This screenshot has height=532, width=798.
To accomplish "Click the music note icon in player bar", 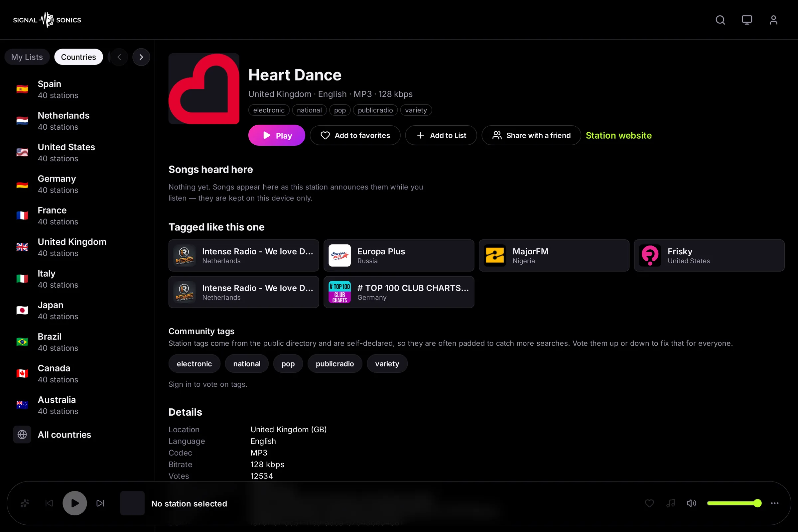I will [x=670, y=503].
